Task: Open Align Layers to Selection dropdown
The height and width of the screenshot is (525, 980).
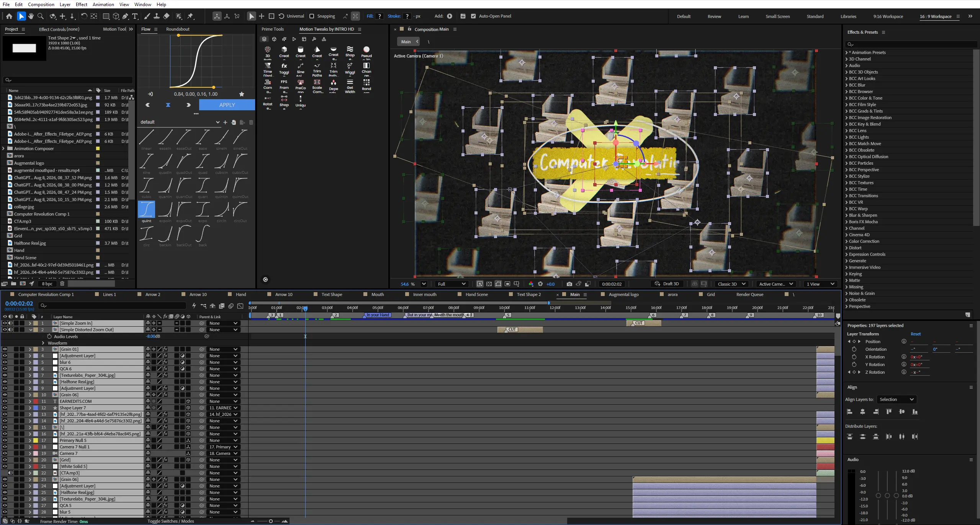Action: pyautogui.click(x=897, y=399)
